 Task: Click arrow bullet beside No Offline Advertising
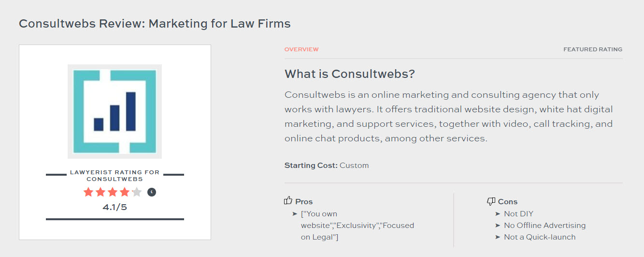pyautogui.click(x=498, y=226)
